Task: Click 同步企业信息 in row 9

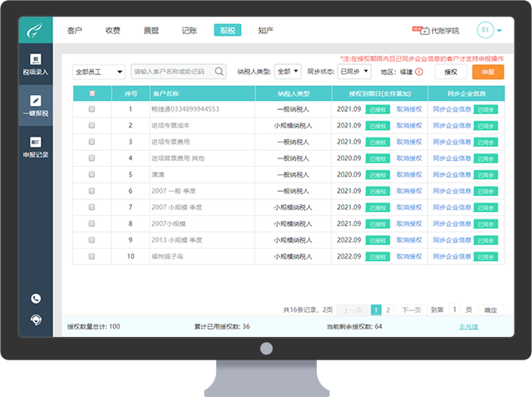Action: (x=452, y=240)
